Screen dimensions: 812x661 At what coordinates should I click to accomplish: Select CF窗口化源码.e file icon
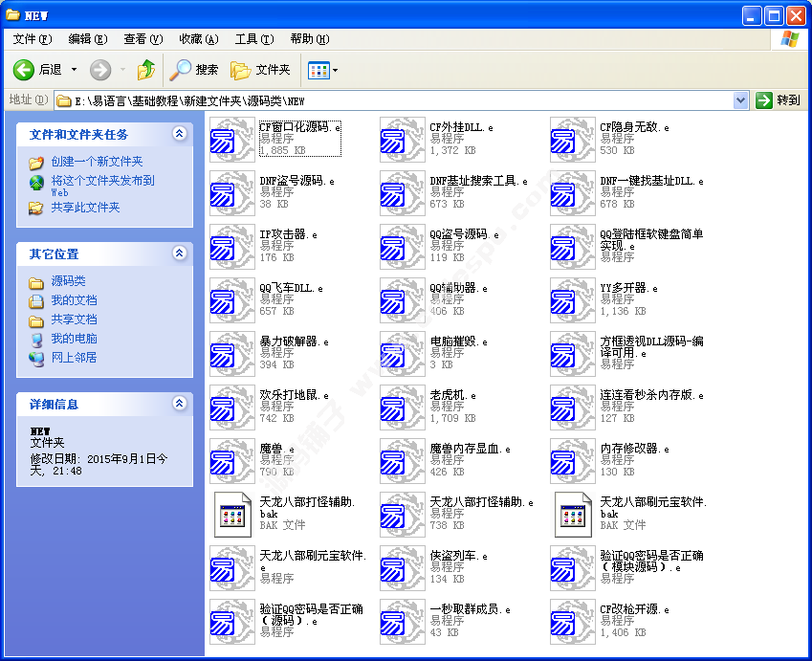[x=232, y=140]
